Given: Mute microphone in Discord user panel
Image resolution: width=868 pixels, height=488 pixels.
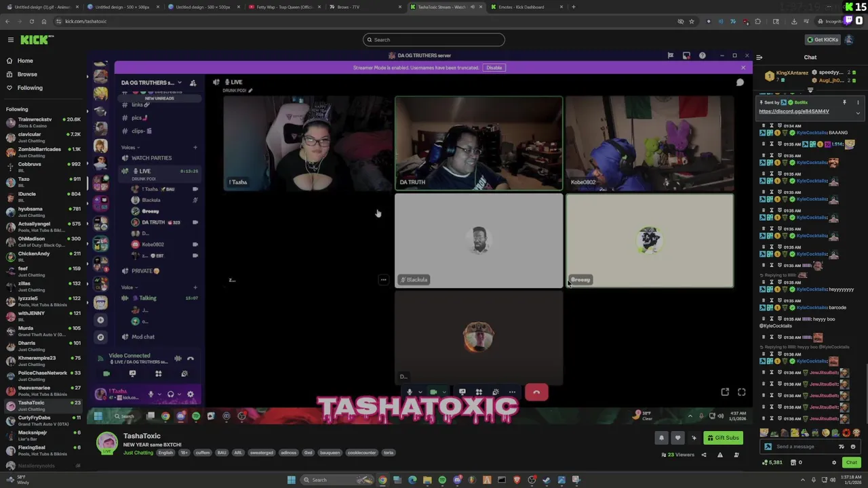Looking at the screenshot, I should [x=151, y=394].
